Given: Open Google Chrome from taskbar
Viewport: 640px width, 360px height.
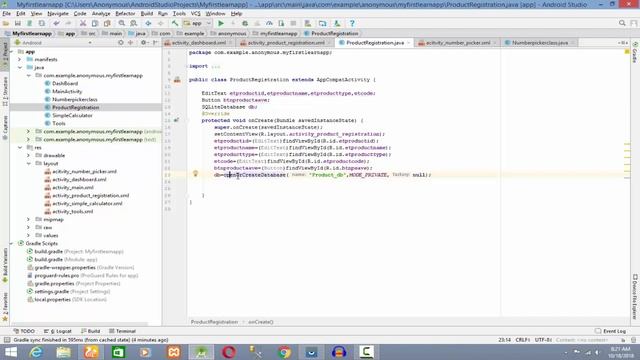Looking at the screenshot, I should (284, 352).
